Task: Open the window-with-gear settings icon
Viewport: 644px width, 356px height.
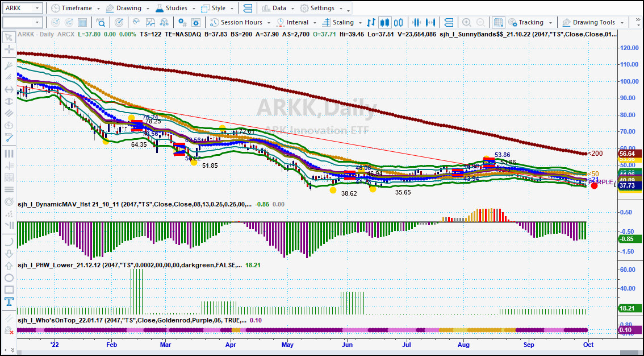Action: 196,22
